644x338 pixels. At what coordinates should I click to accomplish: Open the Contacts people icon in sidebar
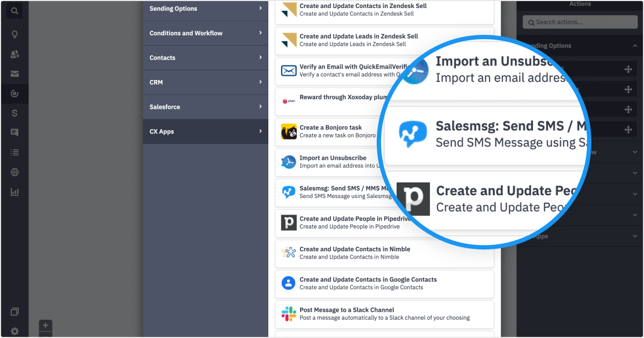[x=14, y=54]
